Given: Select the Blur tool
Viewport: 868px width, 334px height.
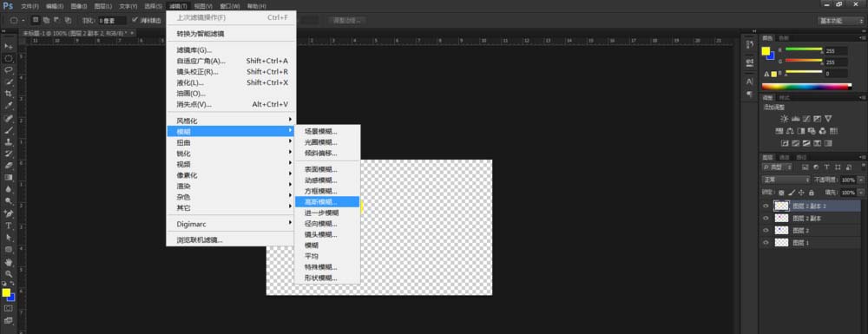Looking at the screenshot, I should [9, 188].
